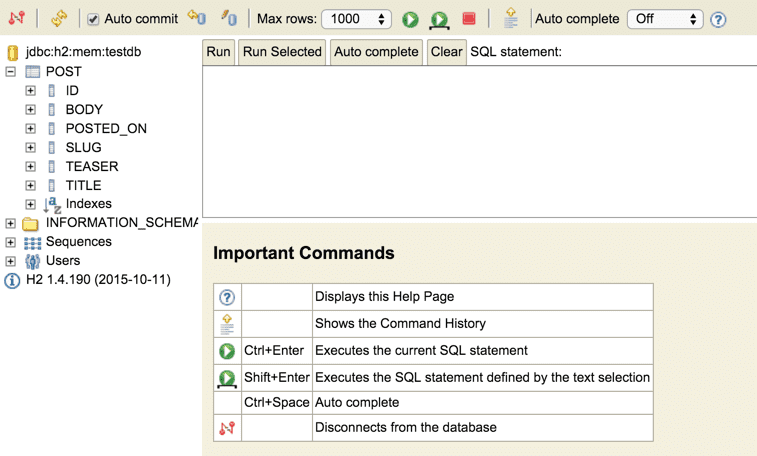Collapse the POST table node
This screenshot has height=456, width=757.
[11, 72]
